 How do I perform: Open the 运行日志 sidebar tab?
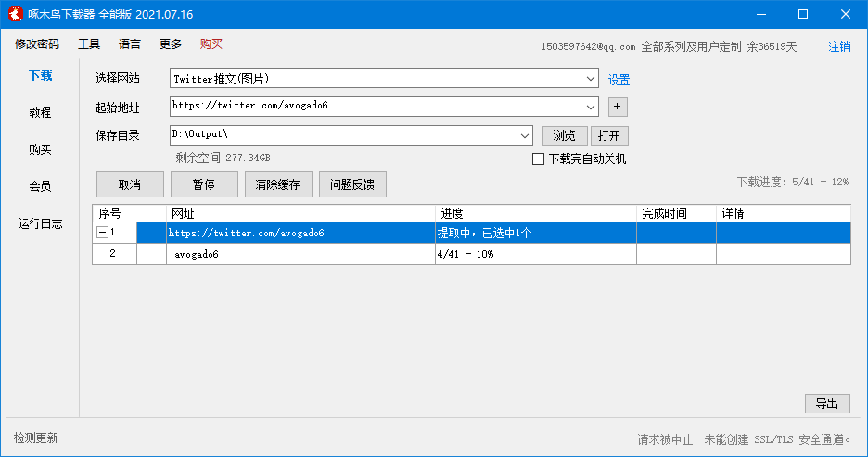tap(41, 223)
